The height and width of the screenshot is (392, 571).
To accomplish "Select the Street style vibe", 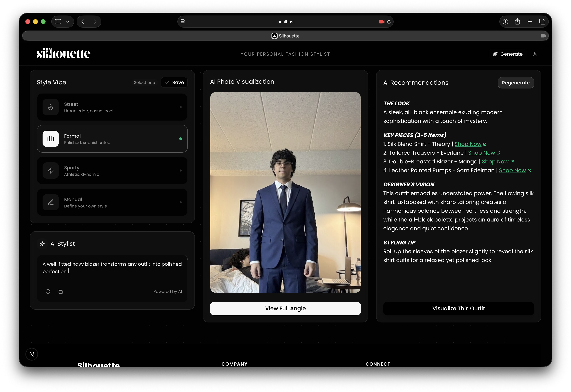I will (x=112, y=107).
